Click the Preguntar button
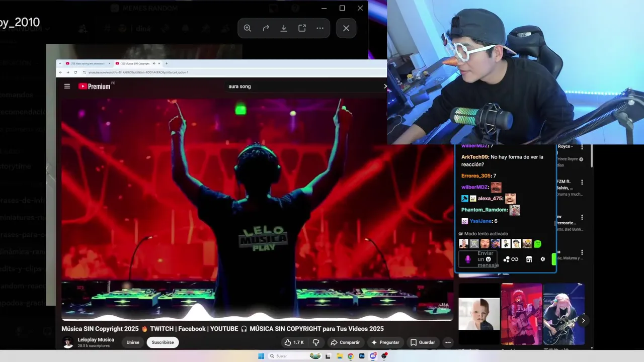644x362 pixels. (385, 342)
